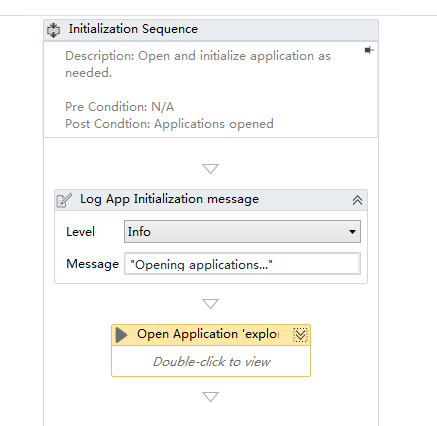Click the annotation description text
This screenshot has width=437, height=426.
[198, 64]
